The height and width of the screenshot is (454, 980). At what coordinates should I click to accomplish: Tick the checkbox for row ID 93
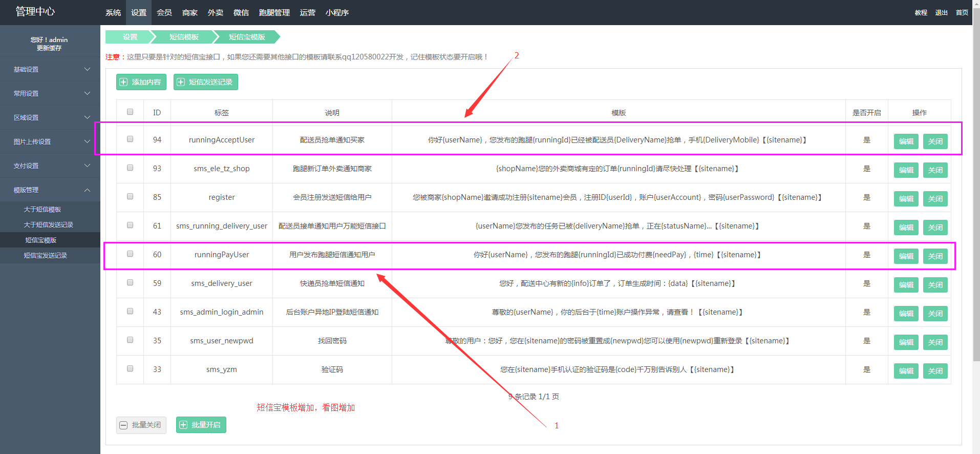(130, 168)
